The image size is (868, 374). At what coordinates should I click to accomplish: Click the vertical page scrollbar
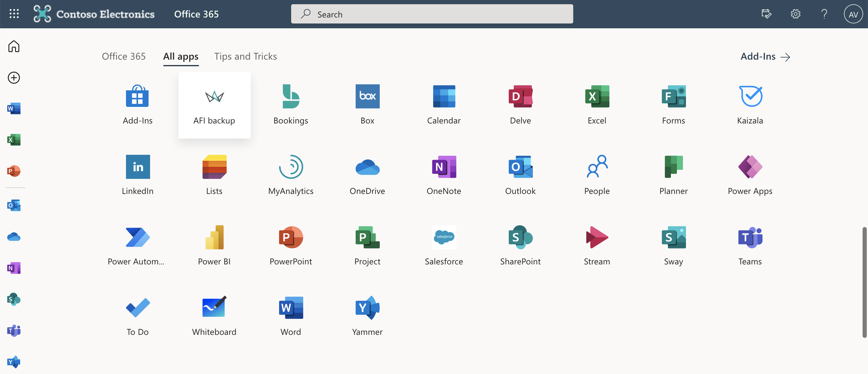pos(864,282)
